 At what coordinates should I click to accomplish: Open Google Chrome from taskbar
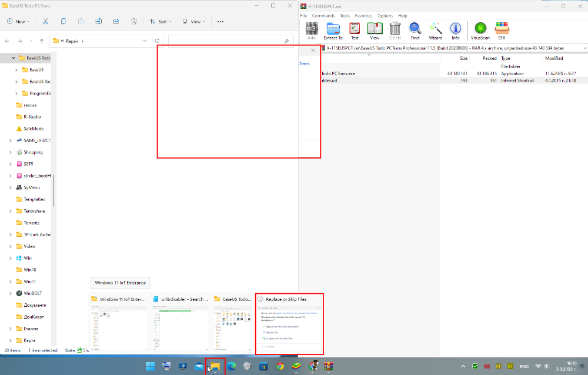(x=280, y=366)
